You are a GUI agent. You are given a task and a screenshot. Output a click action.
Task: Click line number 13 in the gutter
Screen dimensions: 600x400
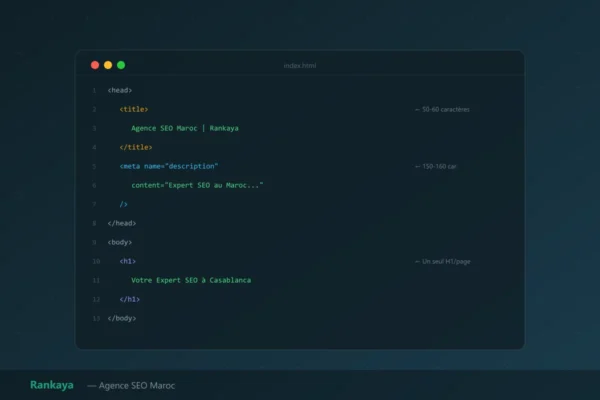pyautogui.click(x=96, y=318)
